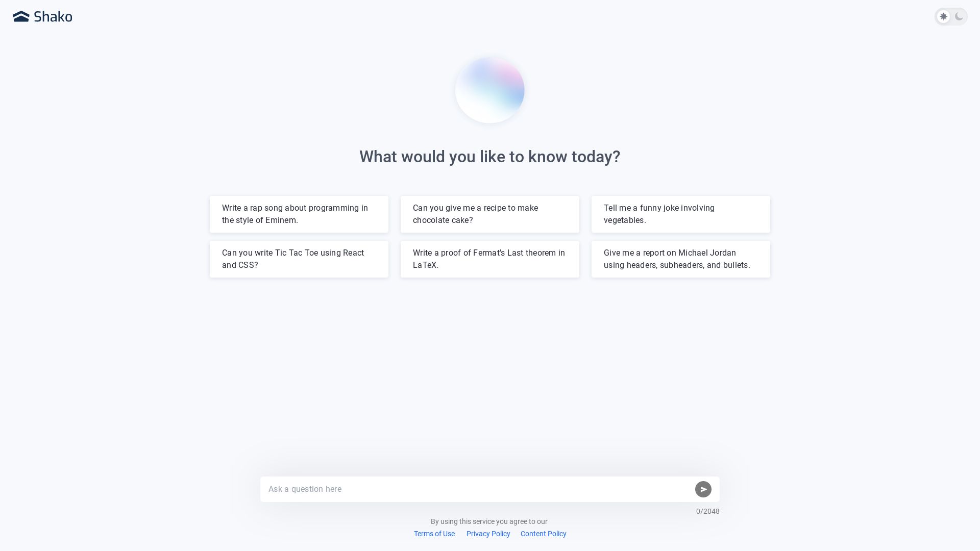The height and width of the screenshot is (551, 980).
Task: Select the Michael Jordan report suggestion
Action: pos(680,259)
